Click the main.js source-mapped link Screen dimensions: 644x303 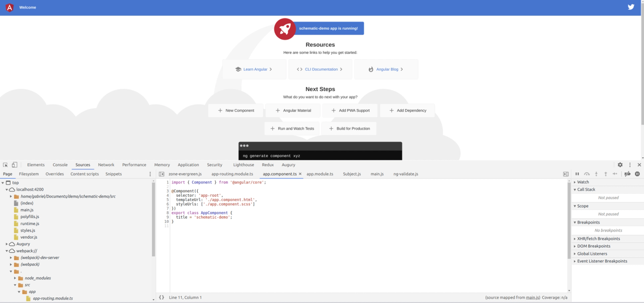click(532, 297)
